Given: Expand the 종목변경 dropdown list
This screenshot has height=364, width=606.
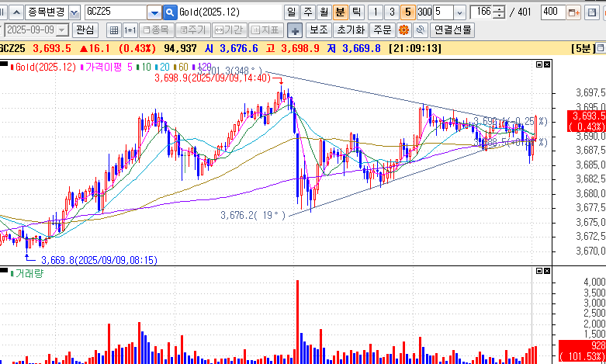Looking at the screenshot, I should 73,12.
